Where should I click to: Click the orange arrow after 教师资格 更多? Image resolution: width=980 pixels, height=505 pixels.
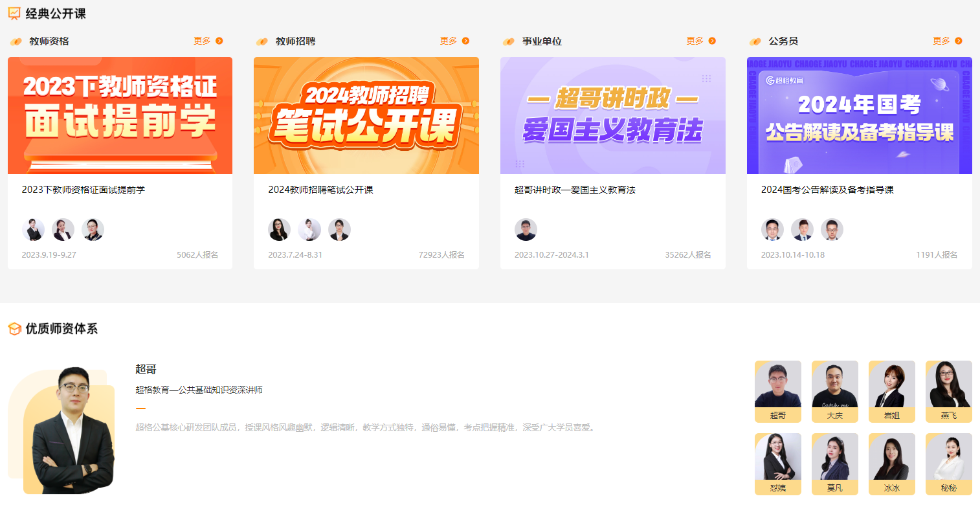point(220,41)
